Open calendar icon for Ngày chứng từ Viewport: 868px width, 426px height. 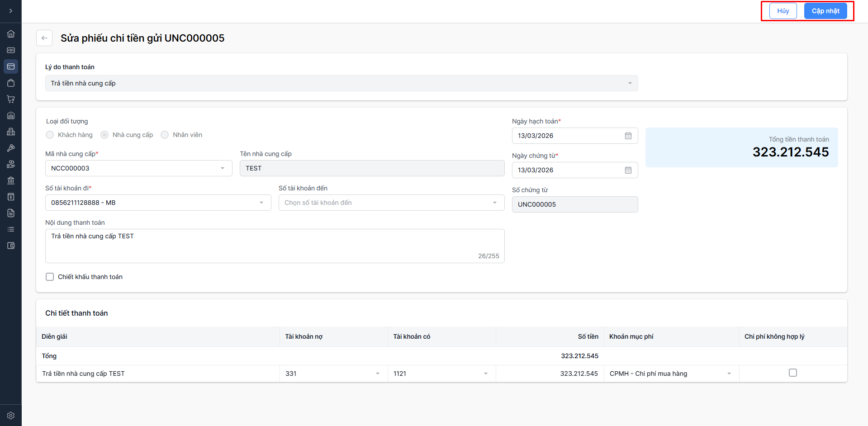click(628, 170)
